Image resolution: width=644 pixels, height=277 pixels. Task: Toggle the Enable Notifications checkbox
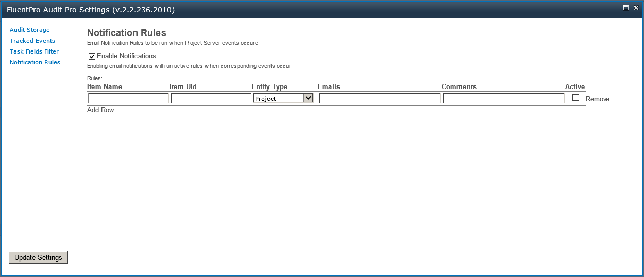coord(92,56)
